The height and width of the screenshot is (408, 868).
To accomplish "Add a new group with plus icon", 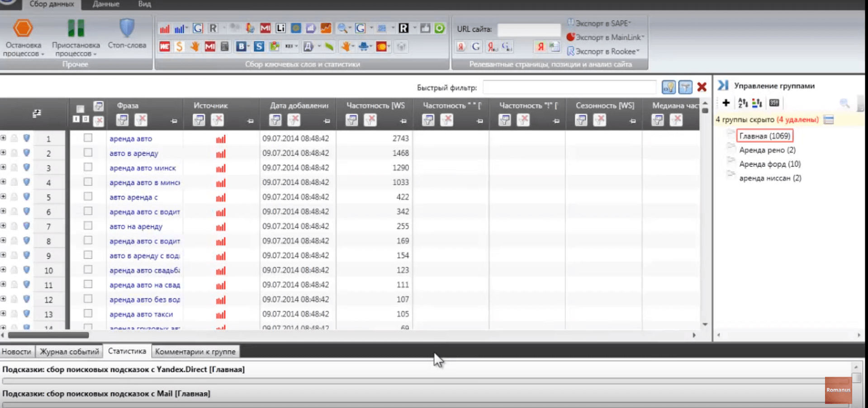I will click(x=726, y=103).
